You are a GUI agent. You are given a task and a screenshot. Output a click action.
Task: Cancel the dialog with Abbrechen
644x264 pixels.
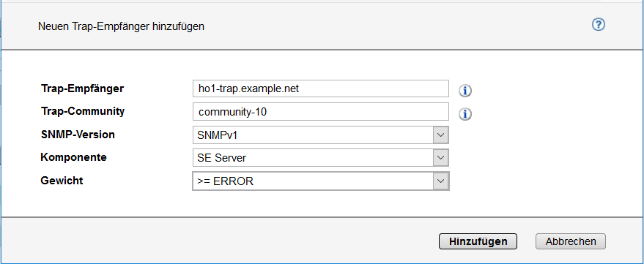[x=571, y=241]
